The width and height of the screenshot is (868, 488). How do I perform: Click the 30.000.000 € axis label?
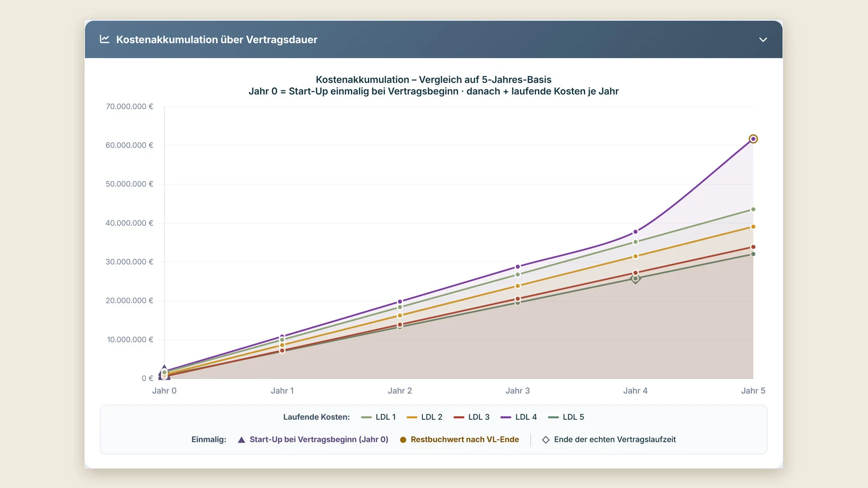129,262
